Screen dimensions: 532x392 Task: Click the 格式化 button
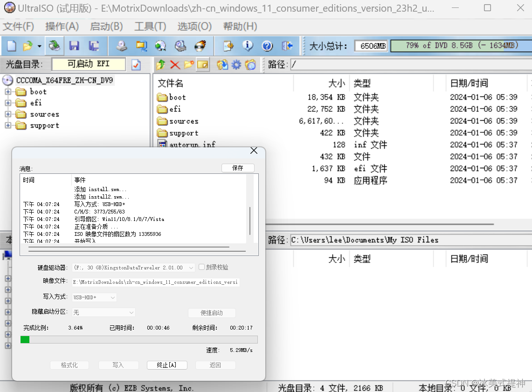(x=69, y=365)
